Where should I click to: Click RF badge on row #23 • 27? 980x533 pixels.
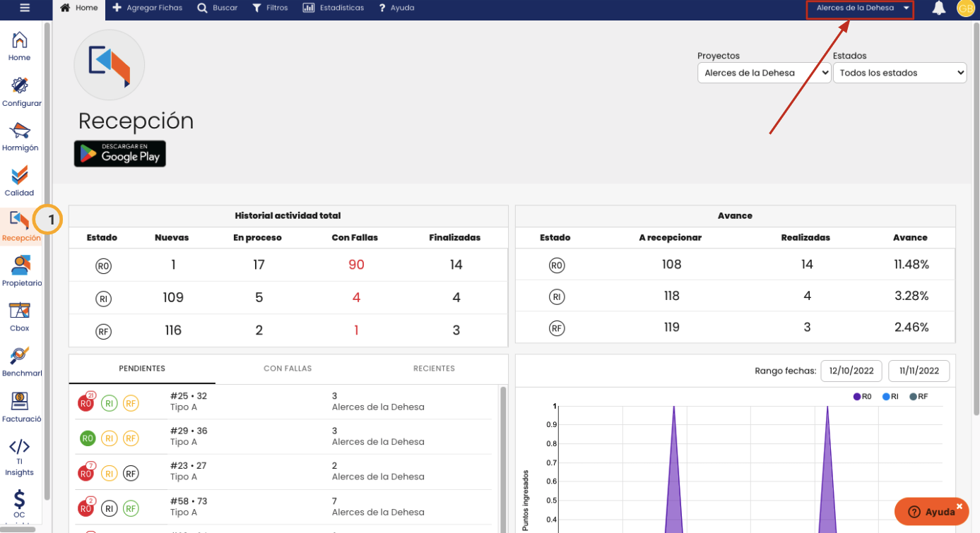tap(131, 473)
